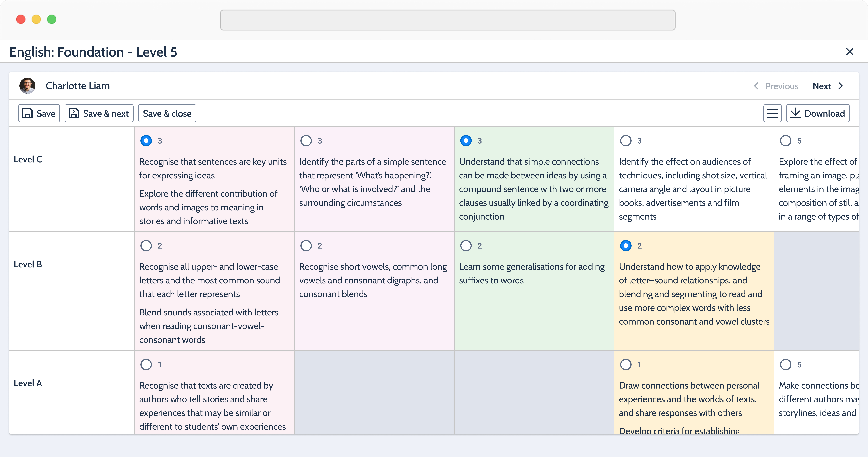Select radio 3 for 'Identify the effect on audiences'

click(x=626, y=141)
